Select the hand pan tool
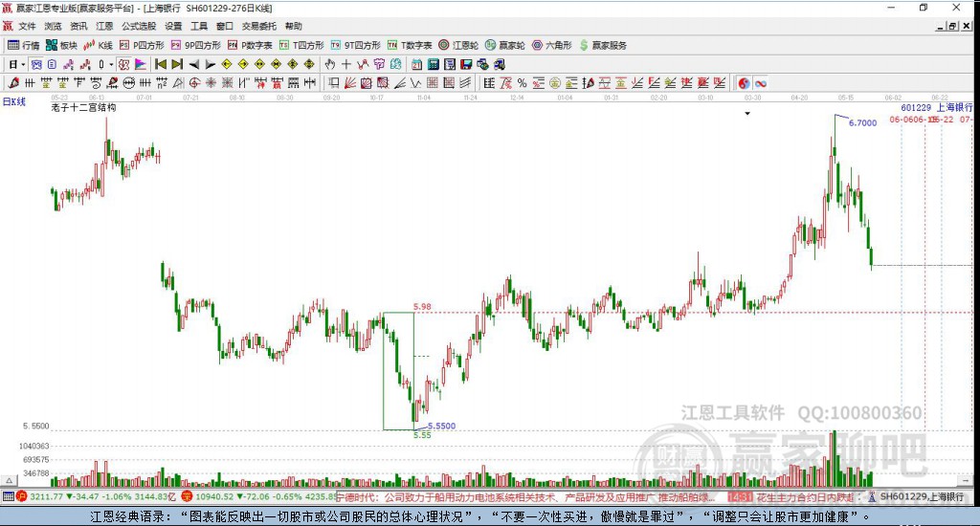The width and height of the screenshot is (980, 526). point(330,64)
